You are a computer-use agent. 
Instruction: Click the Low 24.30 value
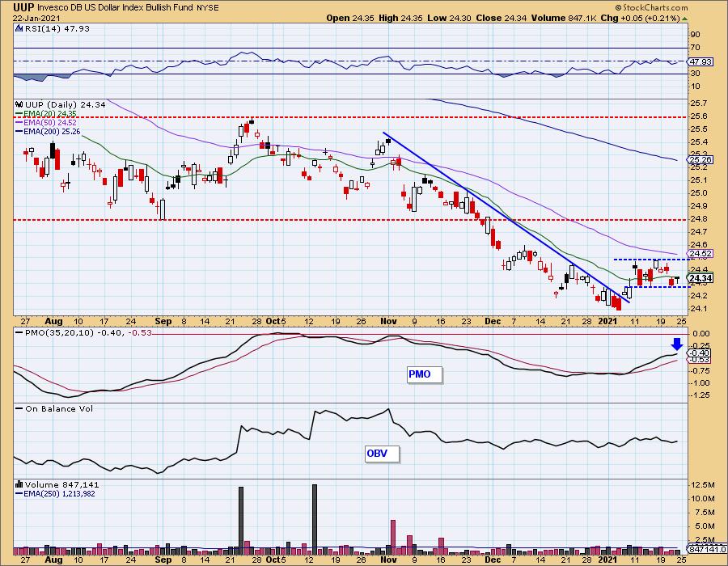pos(450,18)
